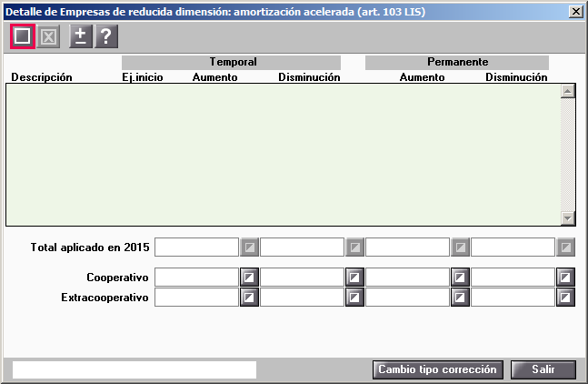The width and height of the screenshot is (588, 384).
Task: Open detail for Extracooperativo Temporal Disminución
Action: 354,298
